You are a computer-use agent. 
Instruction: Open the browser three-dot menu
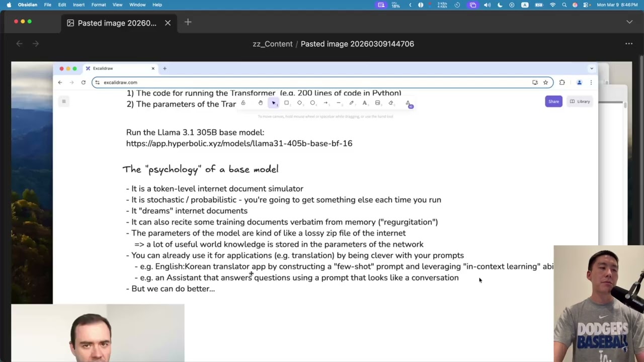tap(591, 82)
